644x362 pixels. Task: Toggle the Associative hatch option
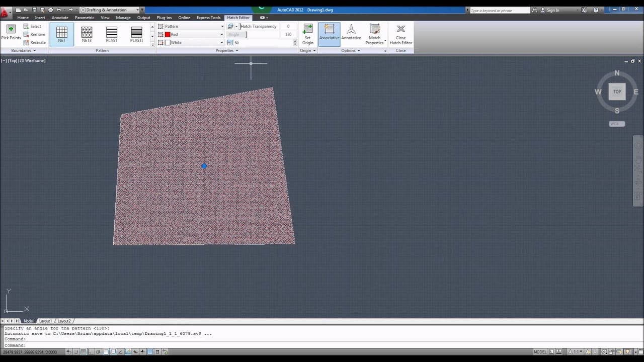pos(329,34)
